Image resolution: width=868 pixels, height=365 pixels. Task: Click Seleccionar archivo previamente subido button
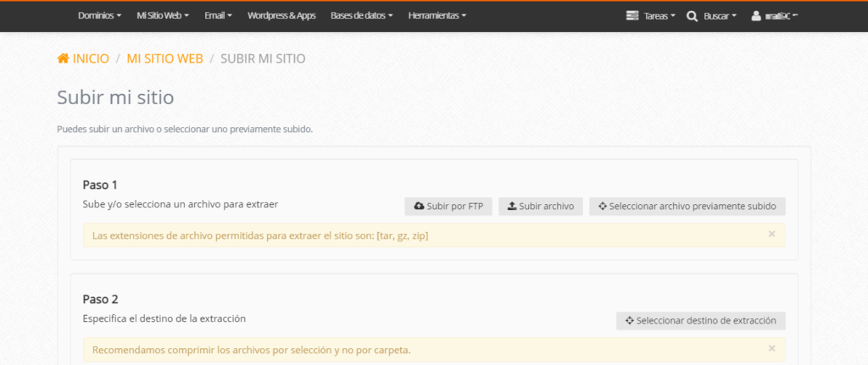click(687, 207)
